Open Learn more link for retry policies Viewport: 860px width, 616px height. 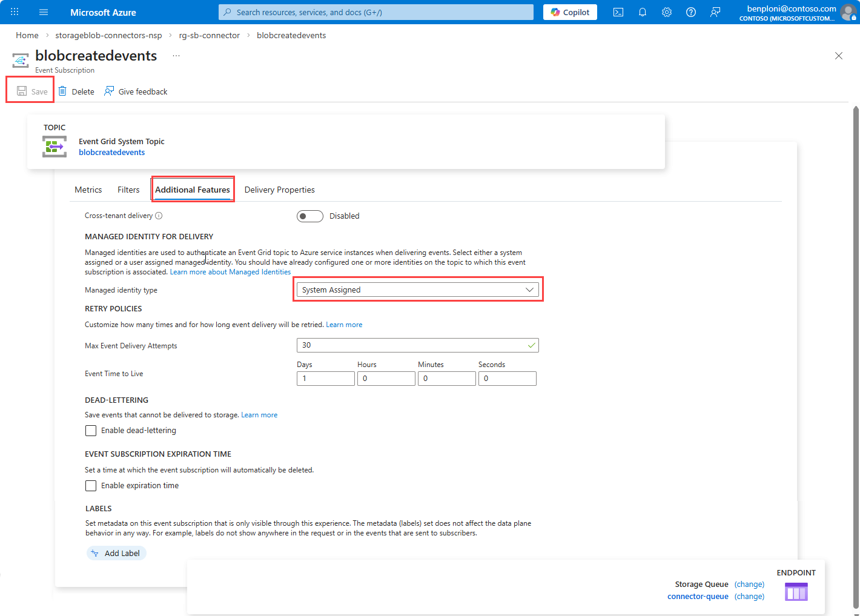[344, 325]
